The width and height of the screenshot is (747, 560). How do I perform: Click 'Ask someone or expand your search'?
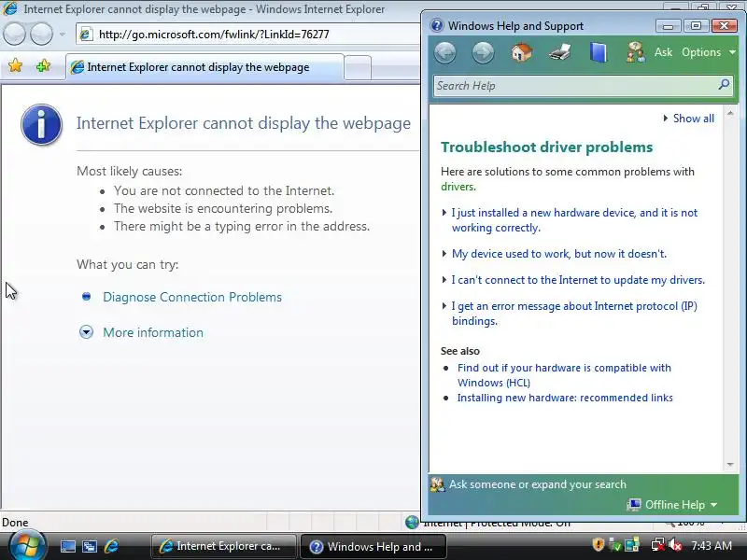[538, 484]
